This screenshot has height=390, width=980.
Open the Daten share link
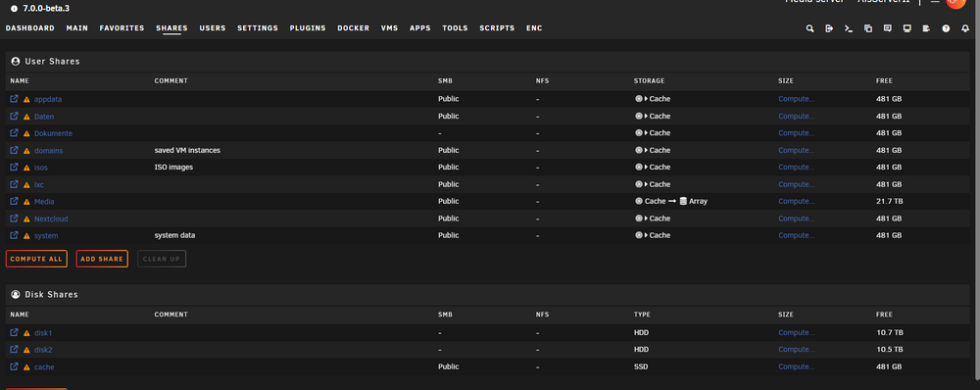tap(44, 117)
